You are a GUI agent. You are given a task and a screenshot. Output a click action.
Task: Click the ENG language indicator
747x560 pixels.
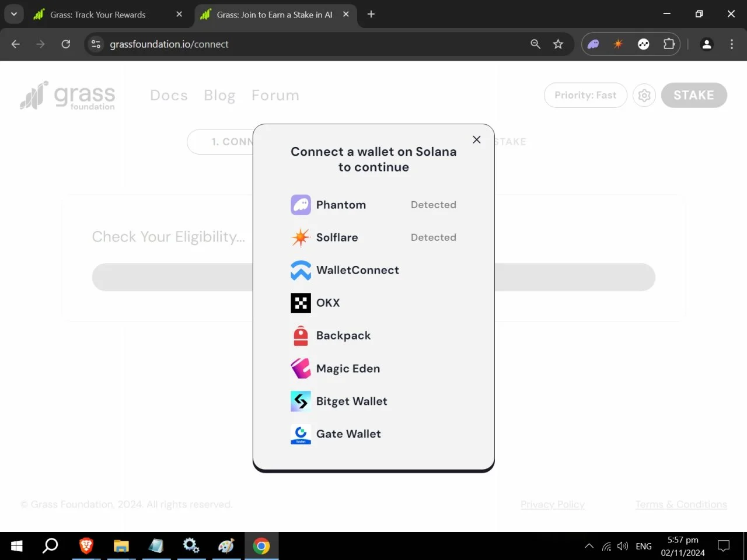pos(644,546)
